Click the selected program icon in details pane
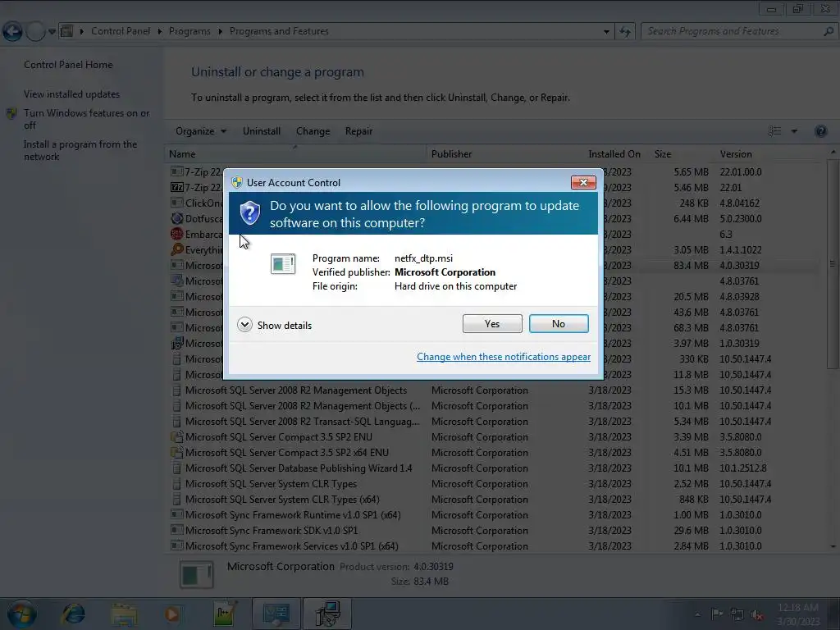 [x=196, y=574]
